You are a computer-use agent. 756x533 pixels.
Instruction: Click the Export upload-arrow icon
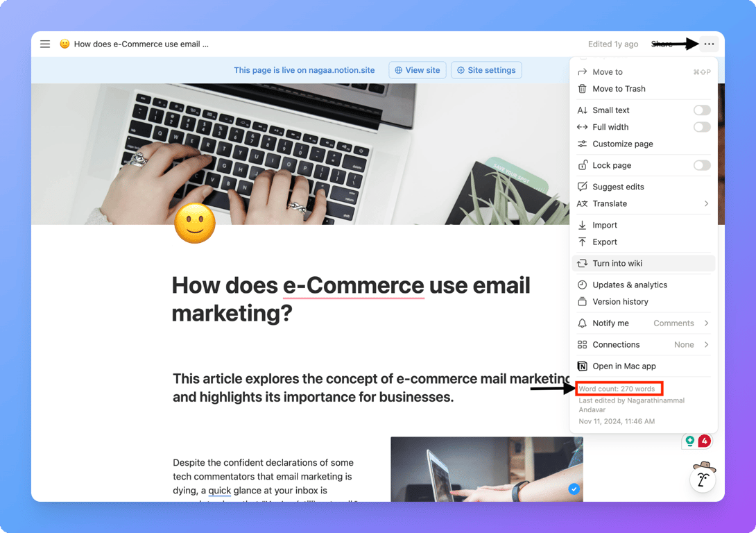(x=583, y=242)
